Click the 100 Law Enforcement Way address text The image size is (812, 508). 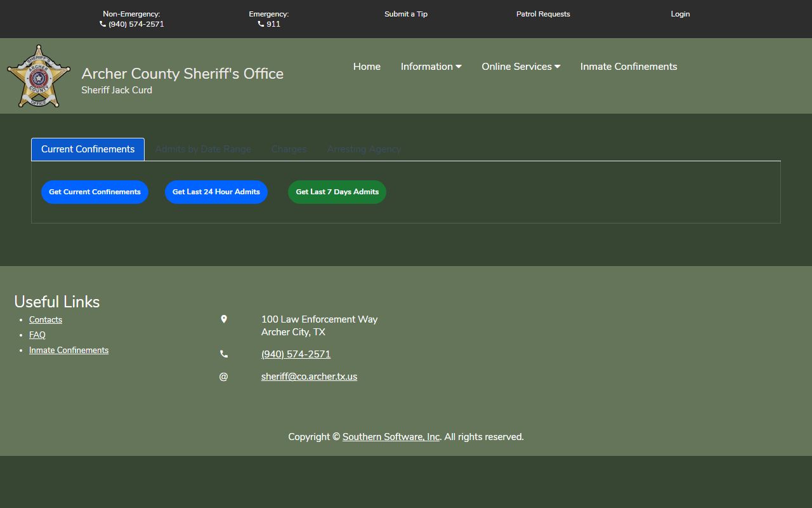(x=320, y=319)
